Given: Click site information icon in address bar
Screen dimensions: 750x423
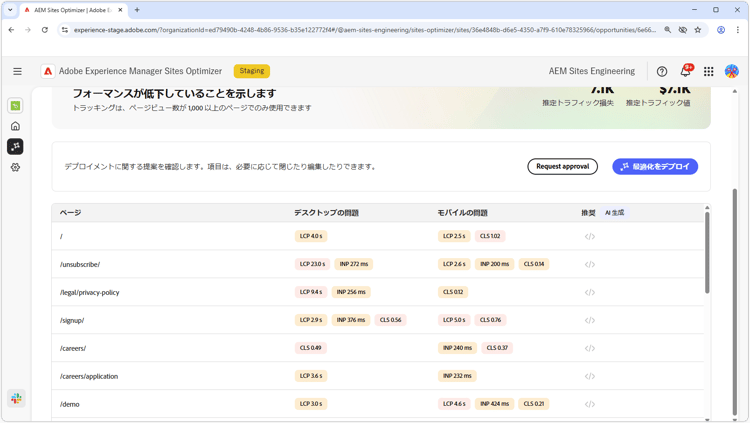Looking at the screenshot, I should point(65,30).
